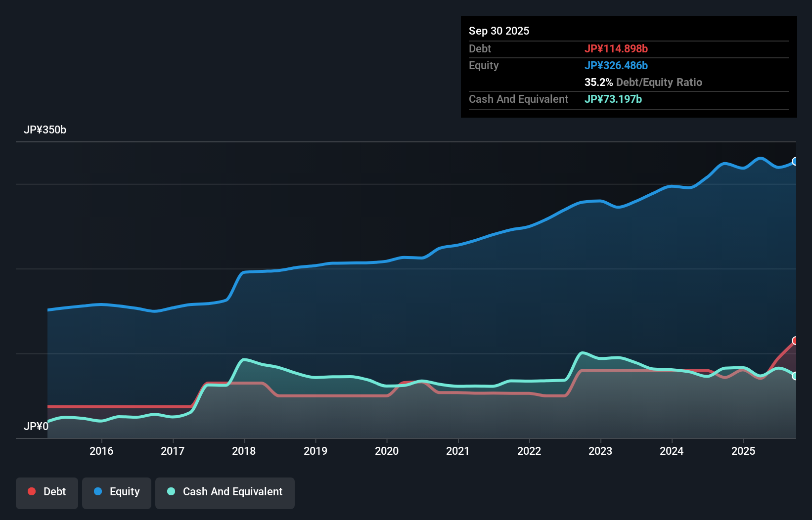Toggle the Debt series visibility
Image resolution: width=812 pixels, height=520 pixels.
(x=47, y=491)
